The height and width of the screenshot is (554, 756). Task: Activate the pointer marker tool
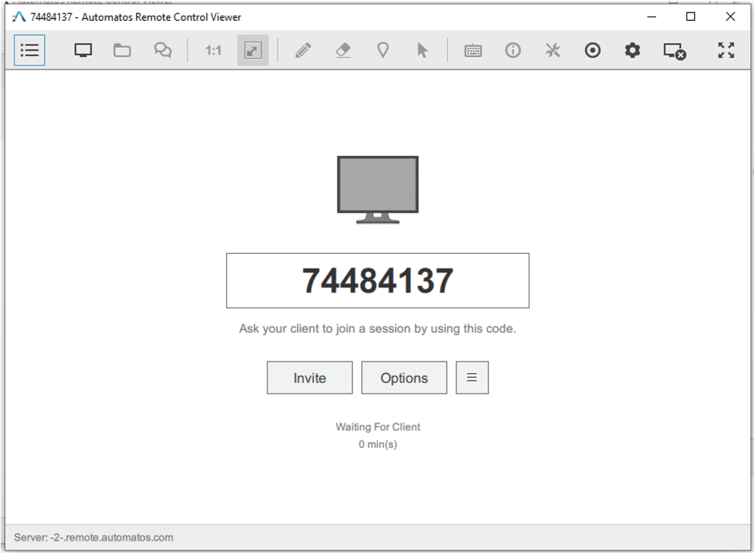coord(383,50)
